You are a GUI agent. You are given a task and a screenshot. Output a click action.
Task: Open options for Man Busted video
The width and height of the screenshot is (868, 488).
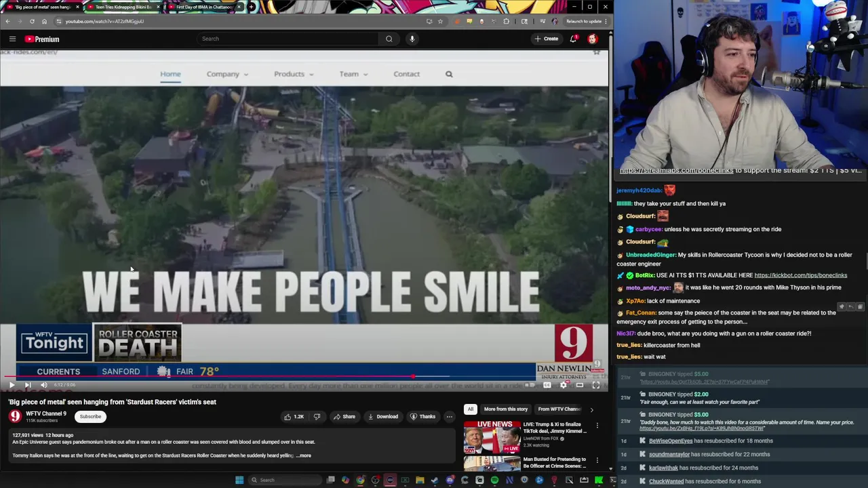tap(597, 461)
